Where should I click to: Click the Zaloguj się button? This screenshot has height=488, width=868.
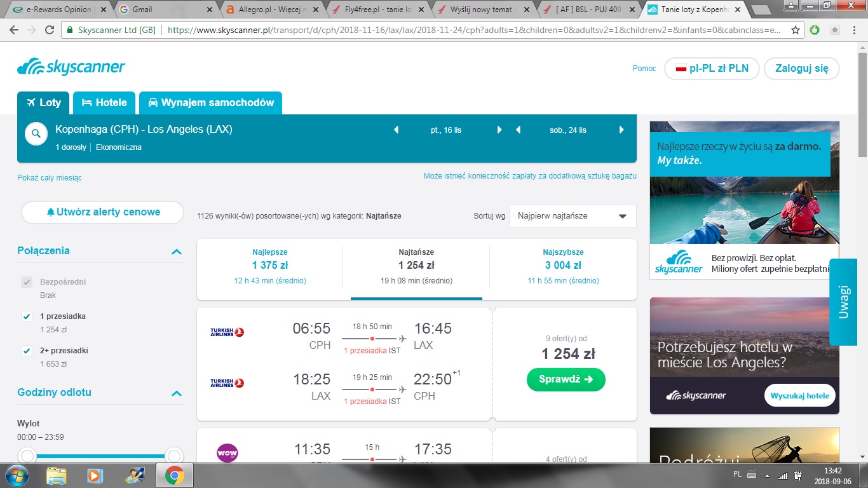(802, 69)
